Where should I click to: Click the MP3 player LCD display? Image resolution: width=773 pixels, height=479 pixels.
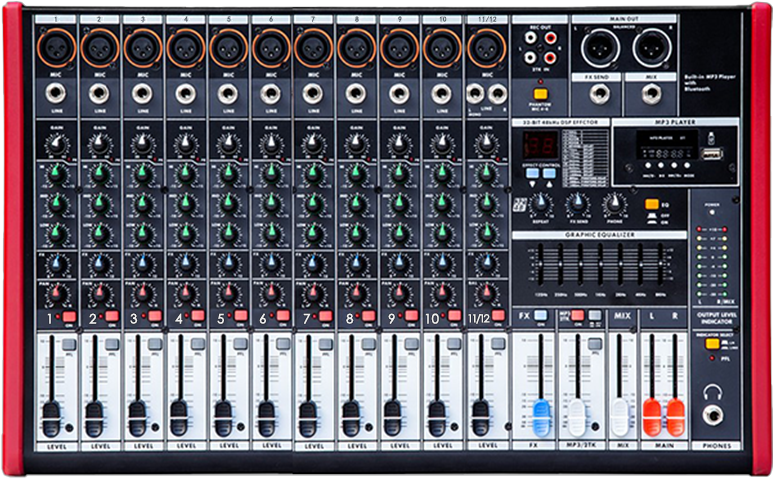(667, 145)
